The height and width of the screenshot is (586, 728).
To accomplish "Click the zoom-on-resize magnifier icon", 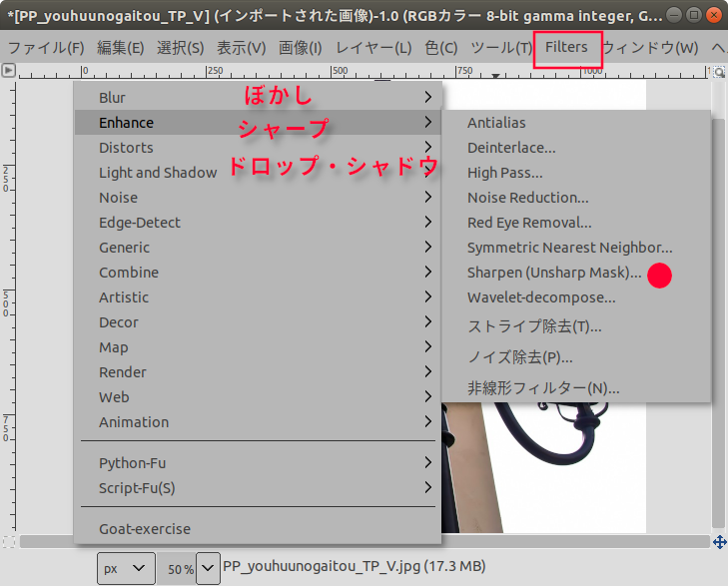I will tap(719, 72).
